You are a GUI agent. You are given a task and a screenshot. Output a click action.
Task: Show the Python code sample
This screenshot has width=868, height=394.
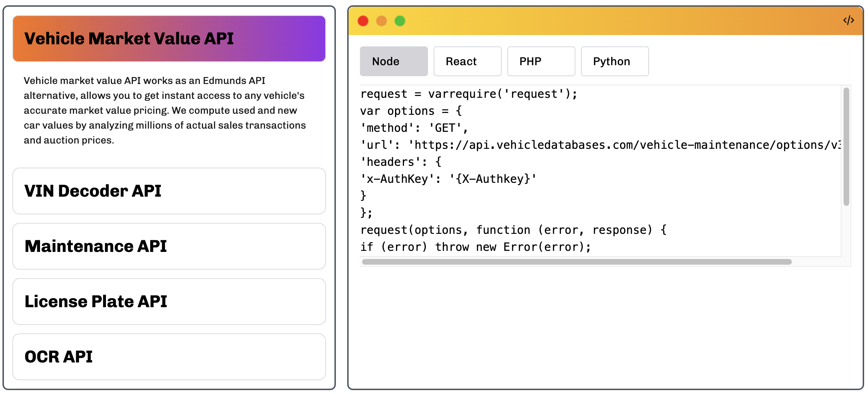coord(615,61)
